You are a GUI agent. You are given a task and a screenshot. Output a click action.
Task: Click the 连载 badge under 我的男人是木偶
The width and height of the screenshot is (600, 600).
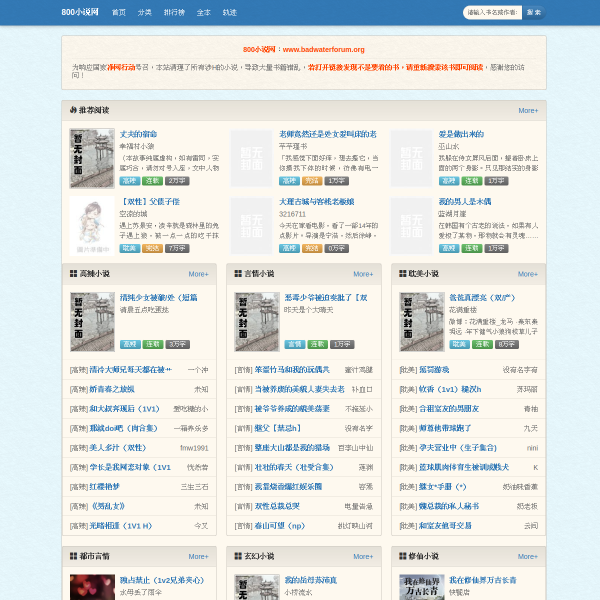[x=472, y=248]
